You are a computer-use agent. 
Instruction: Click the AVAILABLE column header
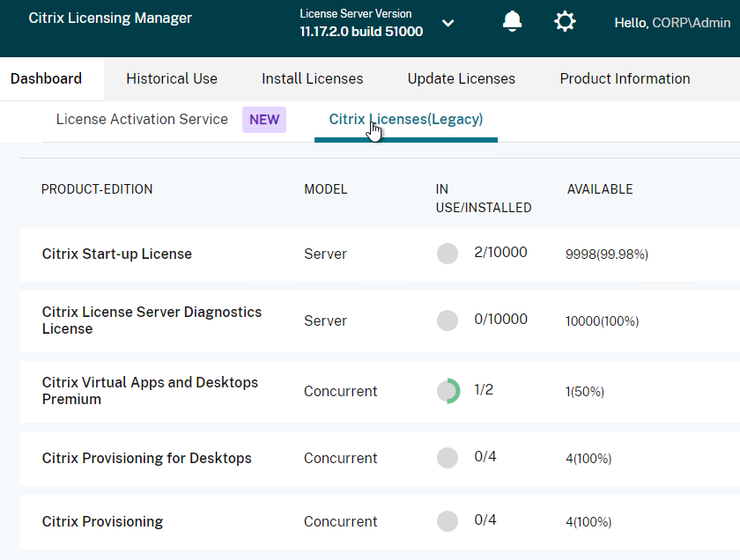pos(599,189)
